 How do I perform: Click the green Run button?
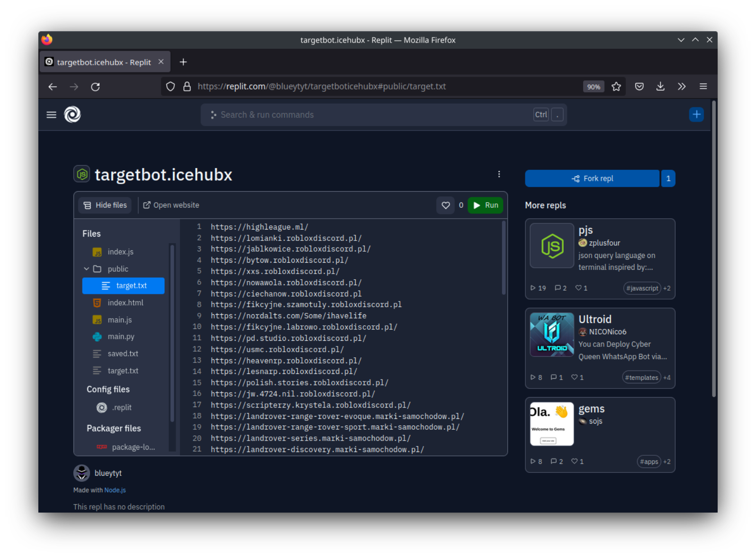point(486,205)
